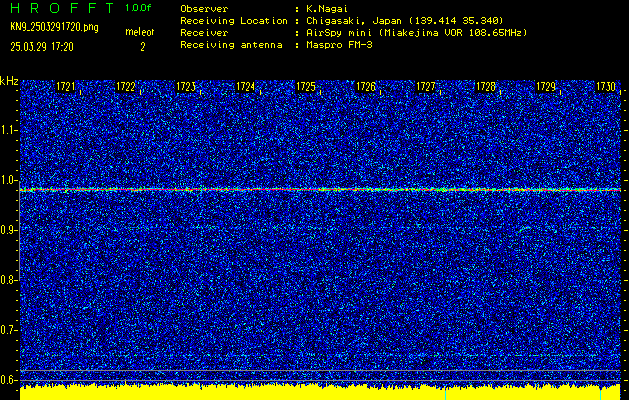The image size is (629, 400).
Task: Select the Maspro FM-3 antenna value
Action: [339, 45]
